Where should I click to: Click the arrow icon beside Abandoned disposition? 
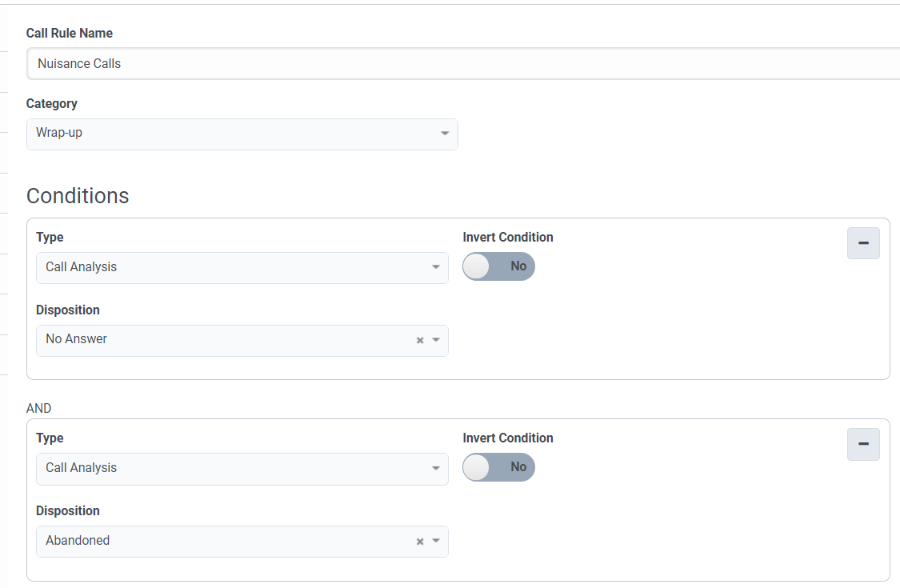pos(436,542)
